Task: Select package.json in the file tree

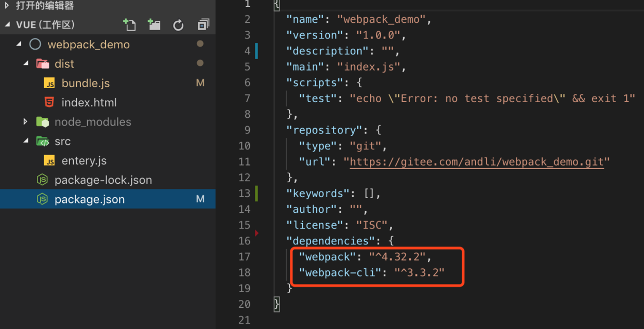Action: coord(89,199)
